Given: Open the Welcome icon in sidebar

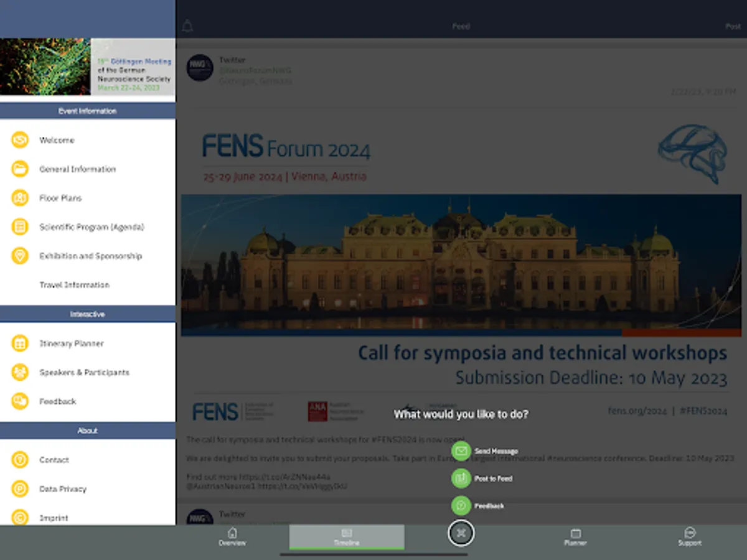Looking at the screenshot, I should [x=20, y=140].
